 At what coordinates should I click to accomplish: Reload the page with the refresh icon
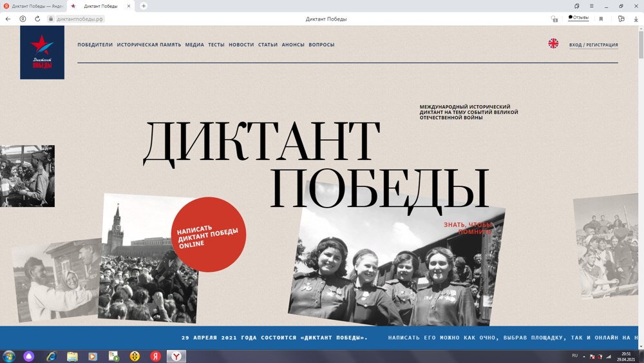[37, 19]
